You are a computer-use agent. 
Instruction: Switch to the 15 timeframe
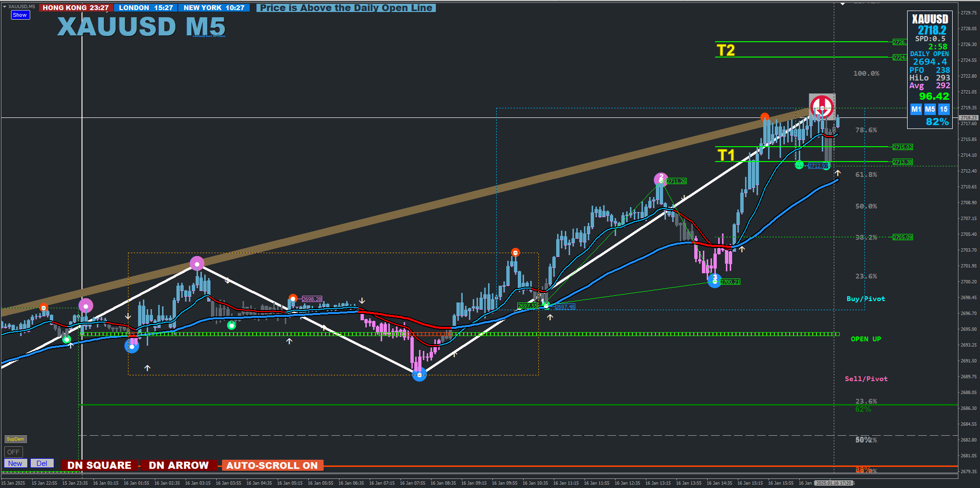tap(943, 109)
